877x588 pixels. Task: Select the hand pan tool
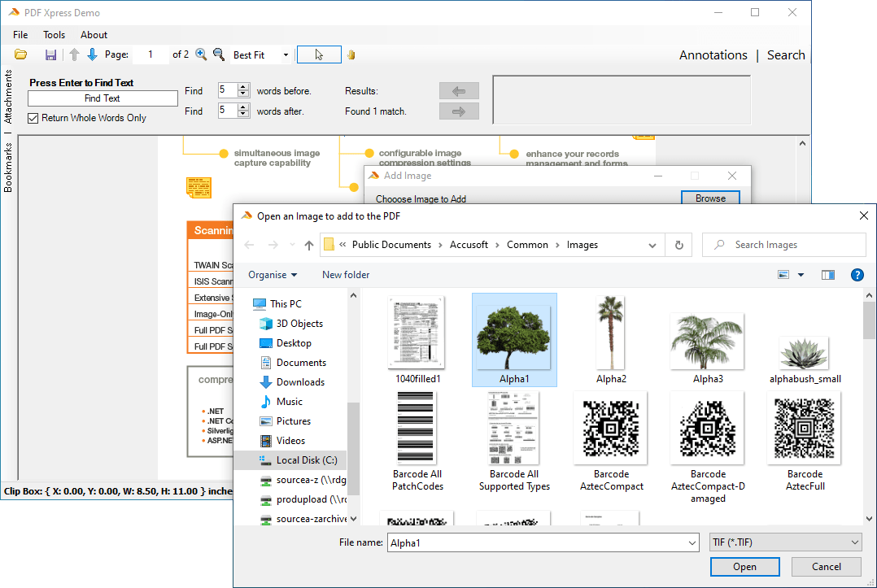351,54
